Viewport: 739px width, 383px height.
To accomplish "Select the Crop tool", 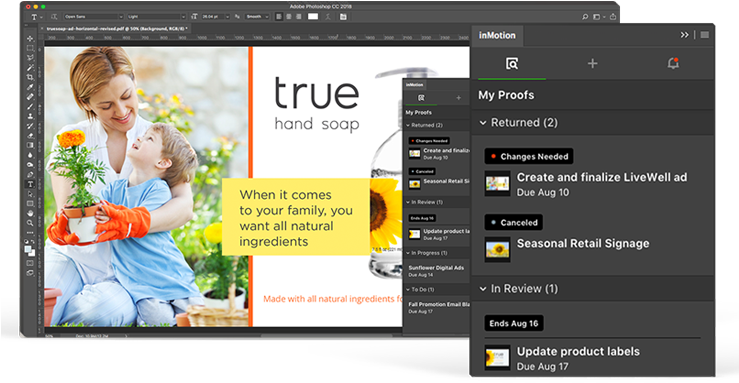I will pyautogui.click(x=30, y=77).
